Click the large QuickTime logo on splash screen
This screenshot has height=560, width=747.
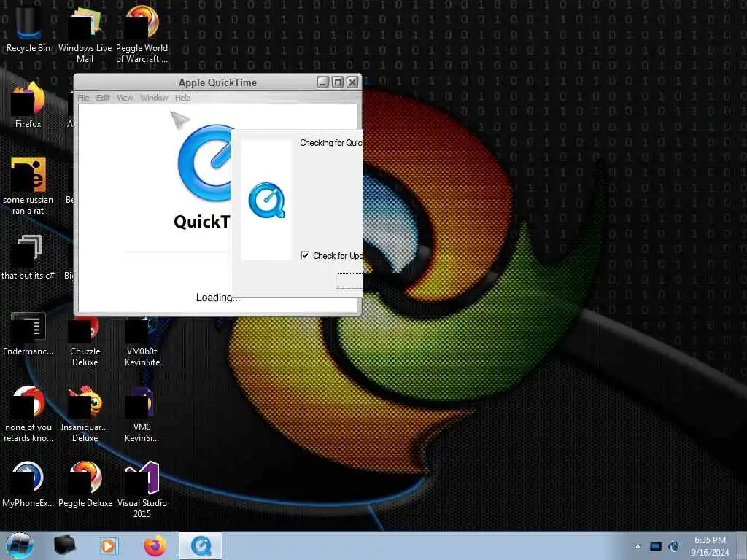(204, 163)
